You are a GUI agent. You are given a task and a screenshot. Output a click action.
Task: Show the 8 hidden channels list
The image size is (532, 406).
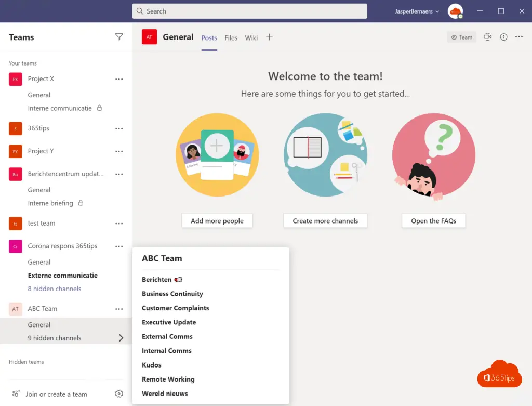click(x=54, y=289)
